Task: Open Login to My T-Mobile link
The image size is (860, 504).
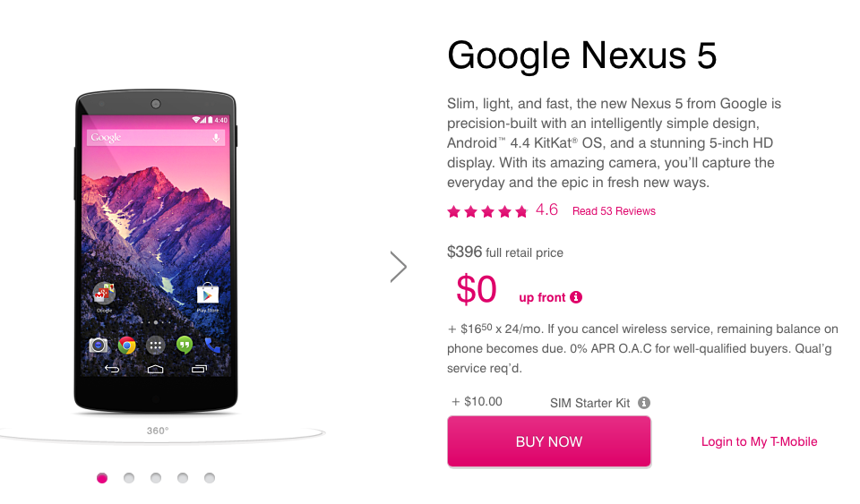Action: (x=759, y=441)
